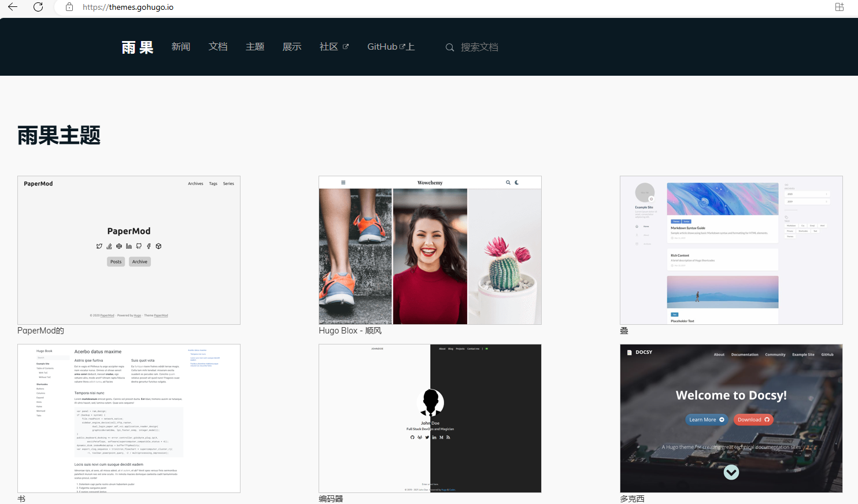
Task: Click the 编码器 theme title link
Action: [x=331, y=499]
